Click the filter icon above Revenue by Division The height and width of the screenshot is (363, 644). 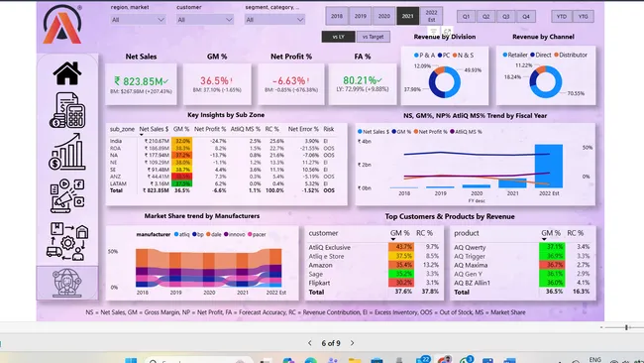[433, 31]
